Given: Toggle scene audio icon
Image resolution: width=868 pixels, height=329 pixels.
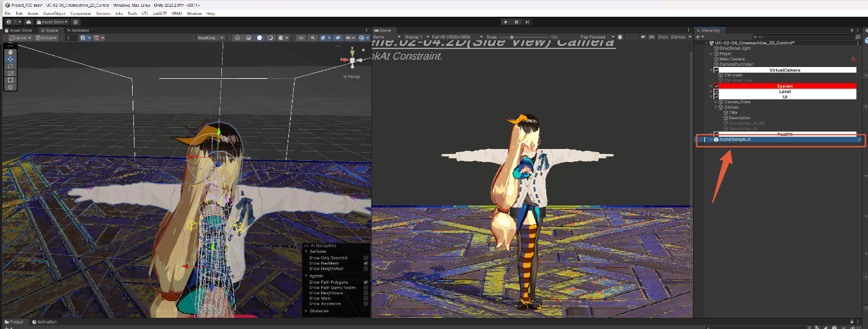Looking at the screenshot, I should click(x=312, y=38).
